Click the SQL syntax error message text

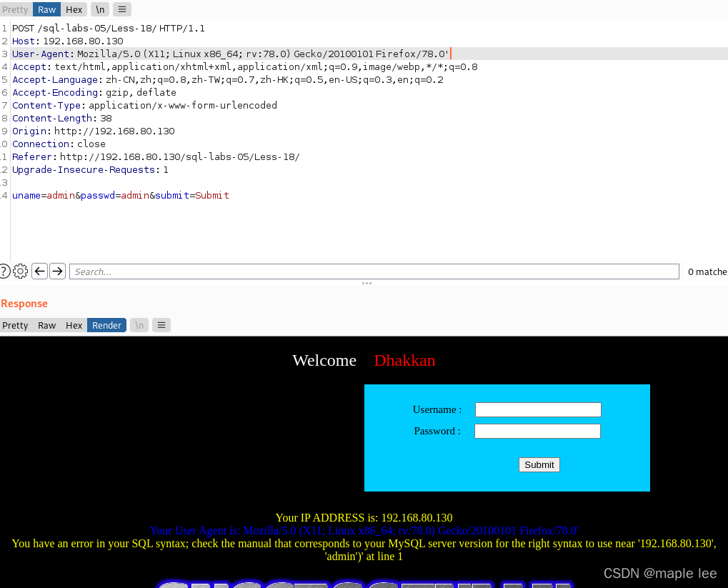(x=364, y=550)
